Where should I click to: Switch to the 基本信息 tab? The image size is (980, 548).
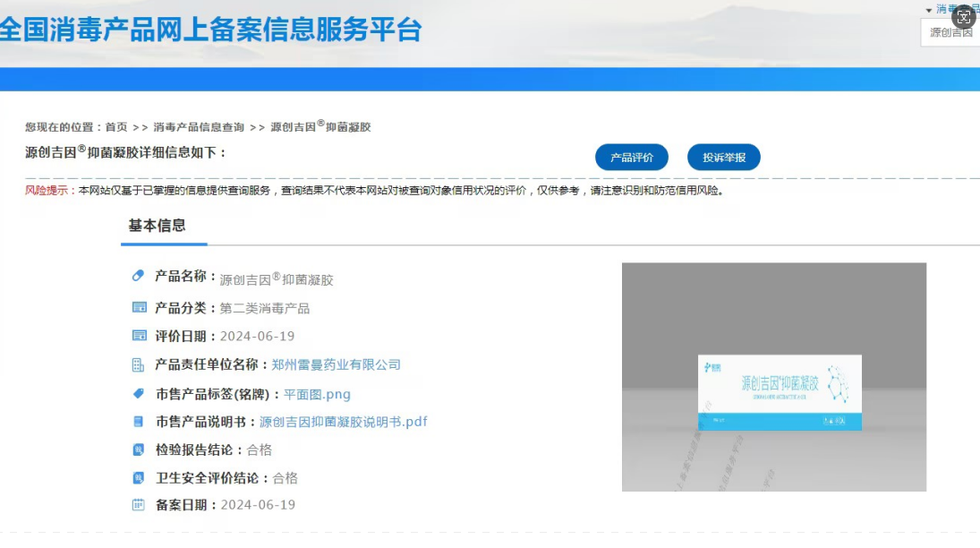point(158,226)
